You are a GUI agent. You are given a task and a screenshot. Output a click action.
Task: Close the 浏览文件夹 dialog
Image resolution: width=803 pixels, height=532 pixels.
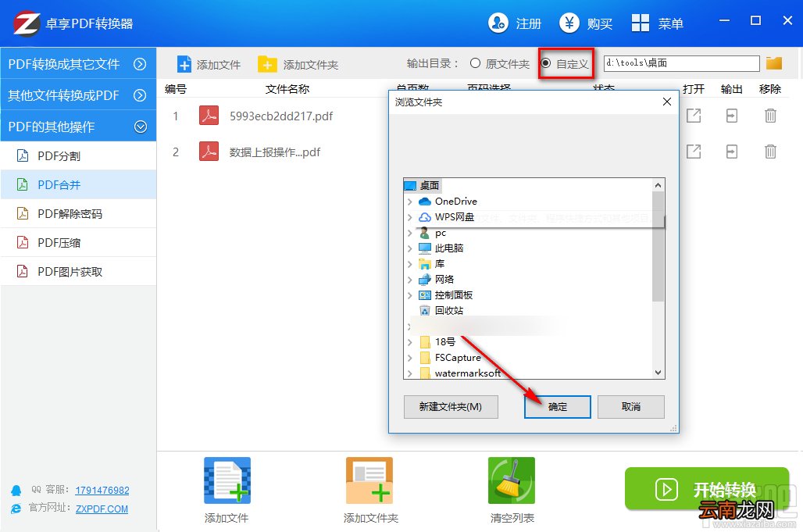667,102
